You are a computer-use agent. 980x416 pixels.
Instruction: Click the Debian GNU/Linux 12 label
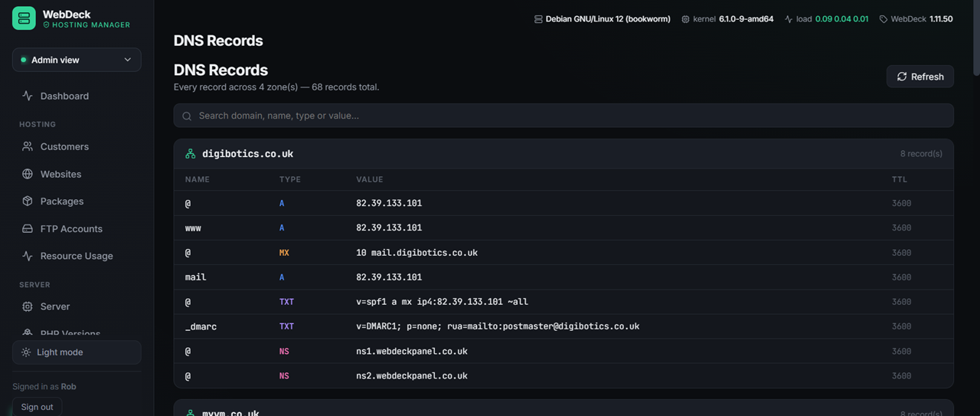click(x=608, y=19)
